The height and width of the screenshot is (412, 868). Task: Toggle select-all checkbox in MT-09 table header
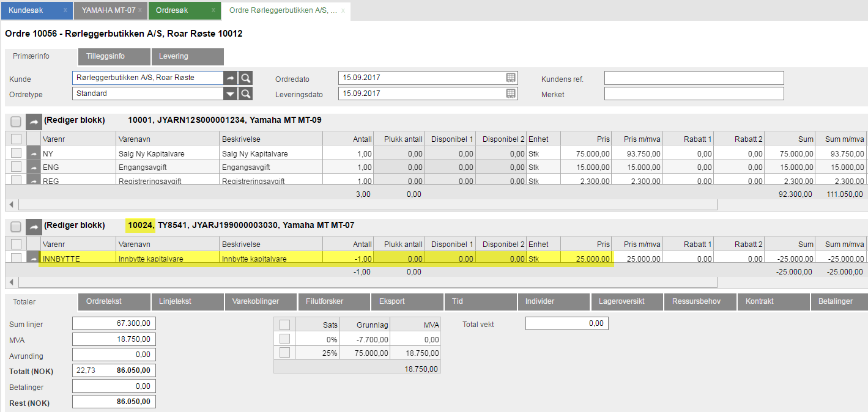[x=16, y=139]
